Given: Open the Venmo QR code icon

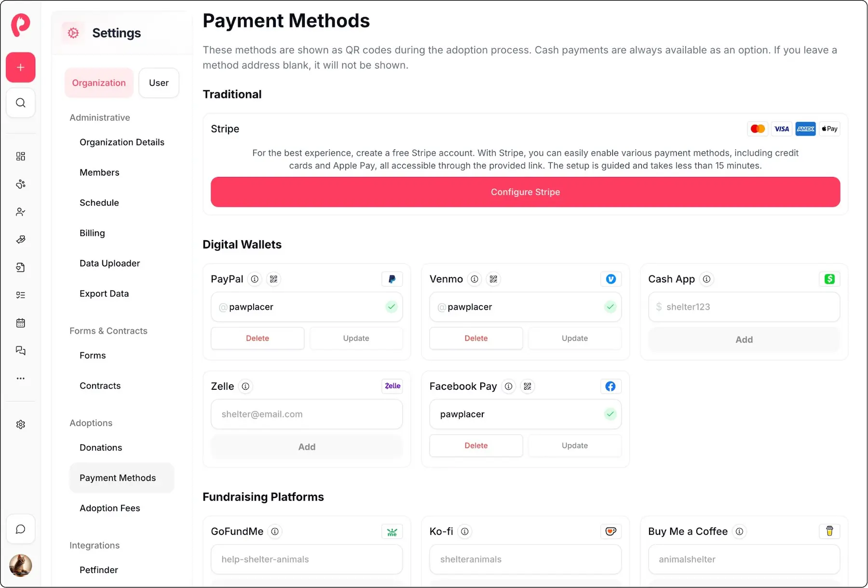Looking at the screenshot, I should coord(493,279).
